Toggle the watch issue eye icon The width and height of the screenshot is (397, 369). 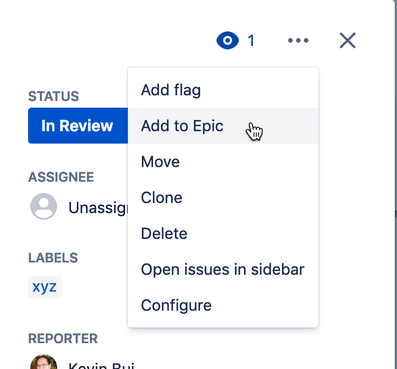228,41
